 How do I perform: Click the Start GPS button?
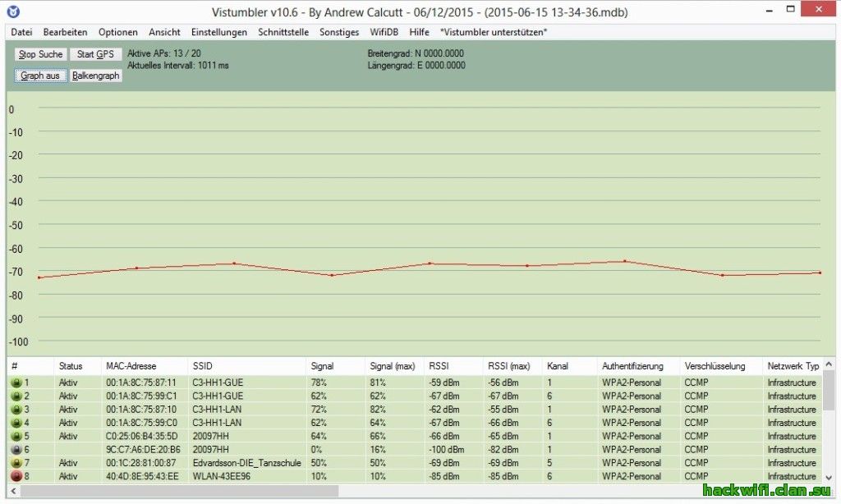click(95, 54)
